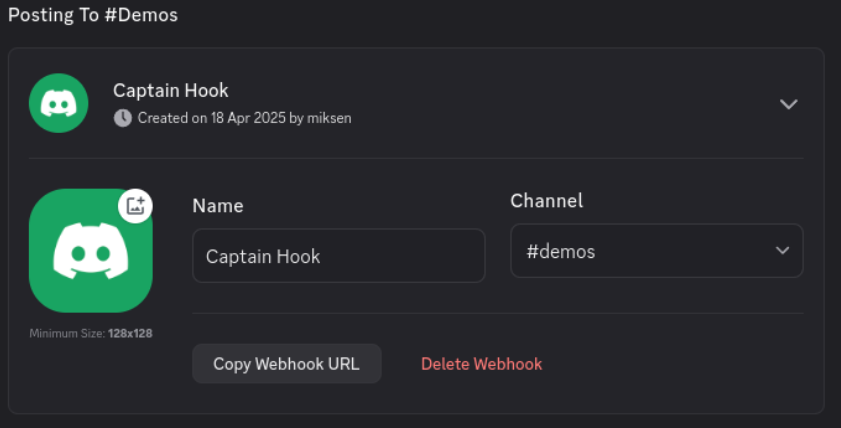Click the white Discord logo inside large avatar
Viewport: 841px width, 428px height.
point(91,251)
